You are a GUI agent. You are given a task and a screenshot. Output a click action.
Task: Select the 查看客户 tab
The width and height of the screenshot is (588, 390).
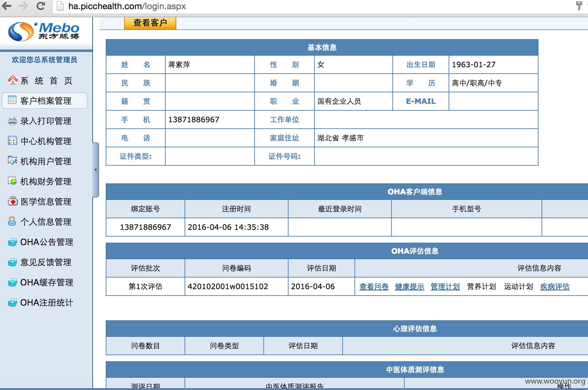(150, 23)
